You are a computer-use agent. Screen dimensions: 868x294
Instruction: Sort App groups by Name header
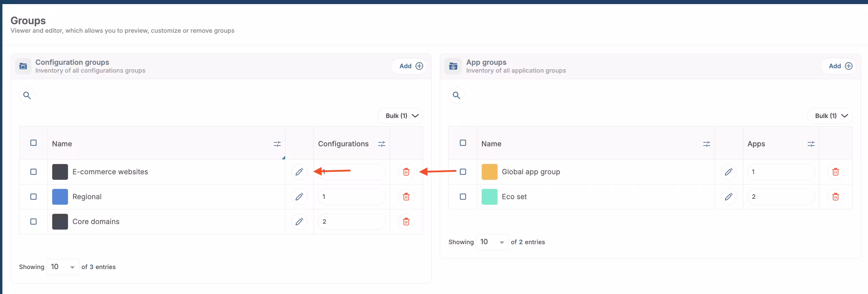click(491, 144)
